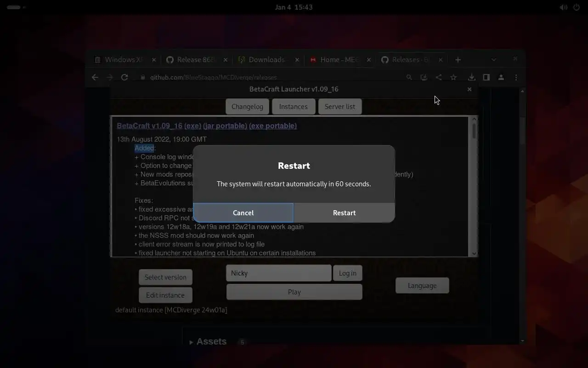Click the Select version button

(x=165, y=277)
